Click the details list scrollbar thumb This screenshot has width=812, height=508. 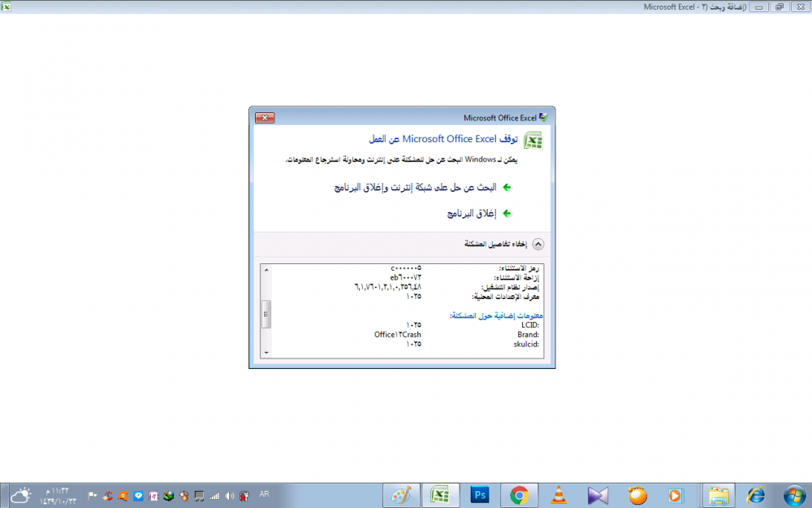(266, 314)
